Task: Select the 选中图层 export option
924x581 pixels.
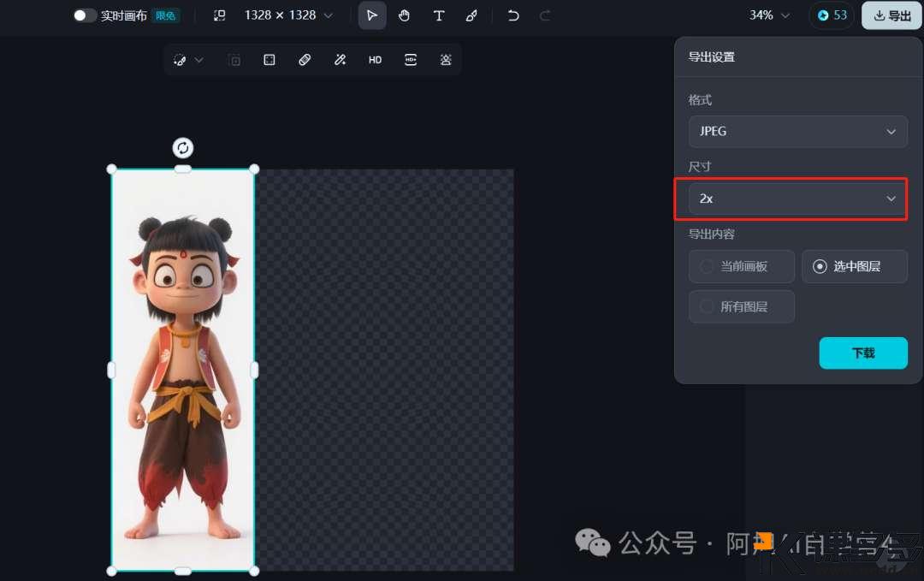Action: tap(855, 266)
